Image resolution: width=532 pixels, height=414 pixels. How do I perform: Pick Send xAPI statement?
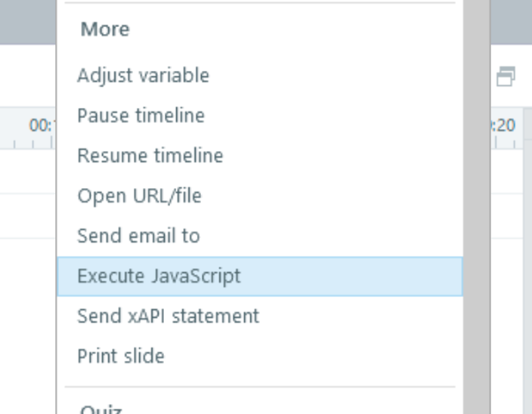pos(168,316)
